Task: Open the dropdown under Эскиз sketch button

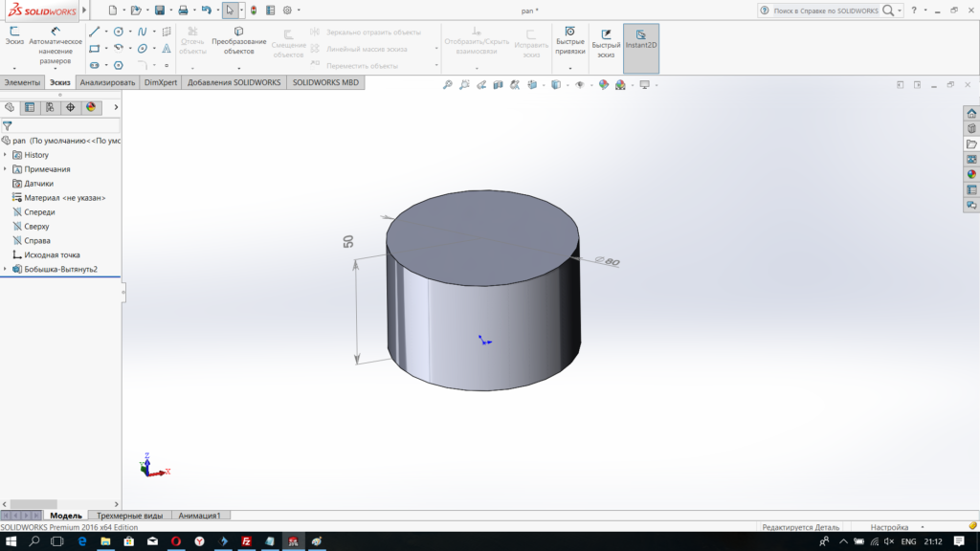Action: (14, 68)
